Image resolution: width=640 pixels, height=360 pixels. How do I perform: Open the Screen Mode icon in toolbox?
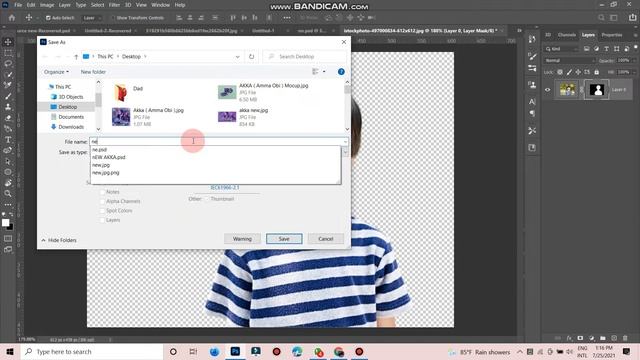tap(8, 249)
